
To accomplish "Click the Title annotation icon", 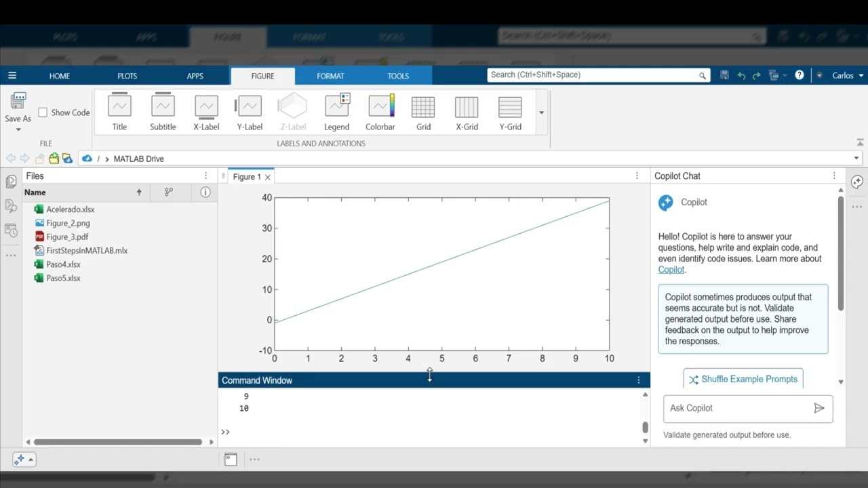I will coord(119,112).
